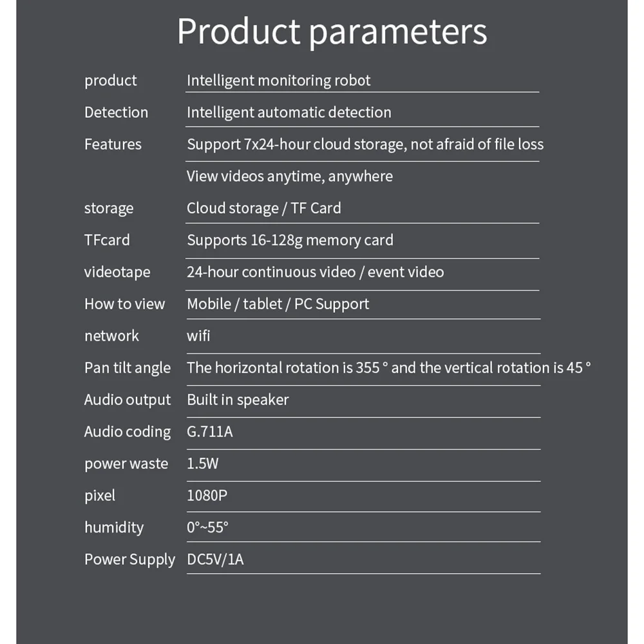Click the "TFcard" label

(x=107, y=240)
